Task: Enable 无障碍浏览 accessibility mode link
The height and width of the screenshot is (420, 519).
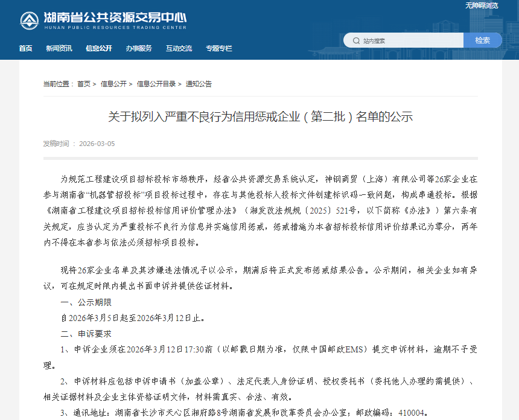Action: 482,5
